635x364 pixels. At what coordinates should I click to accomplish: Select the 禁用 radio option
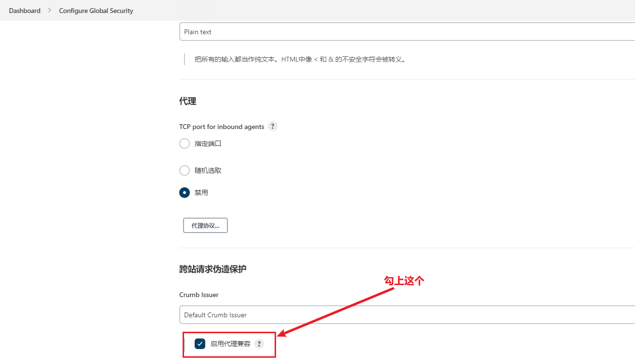185,193
